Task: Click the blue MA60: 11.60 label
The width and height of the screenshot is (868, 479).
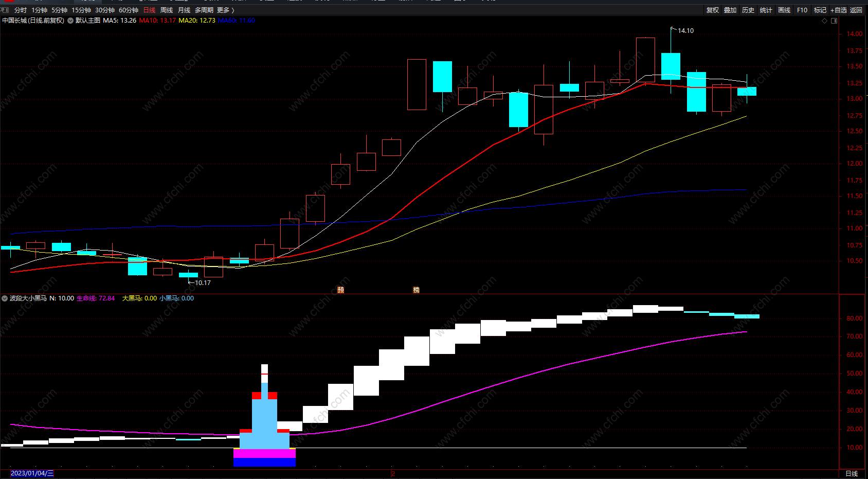Action: point(237,21)
